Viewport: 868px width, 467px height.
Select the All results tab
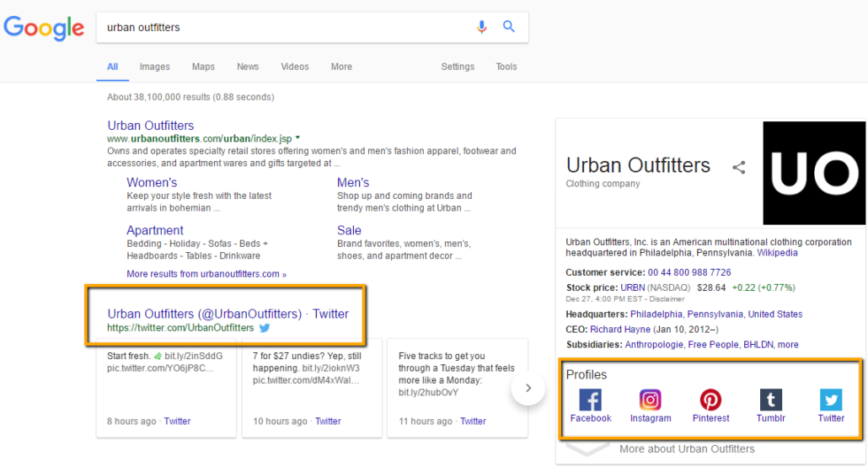pyautogui.click(x=112, y=67)
